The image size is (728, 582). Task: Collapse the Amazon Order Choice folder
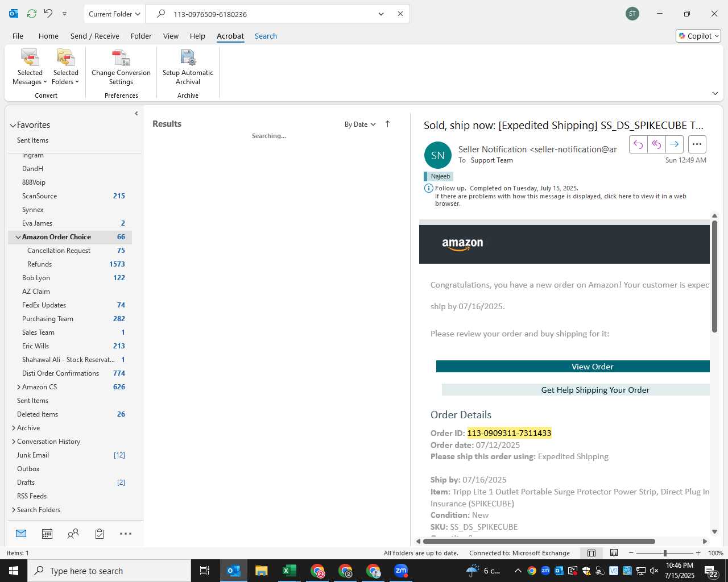coord(18,237)
